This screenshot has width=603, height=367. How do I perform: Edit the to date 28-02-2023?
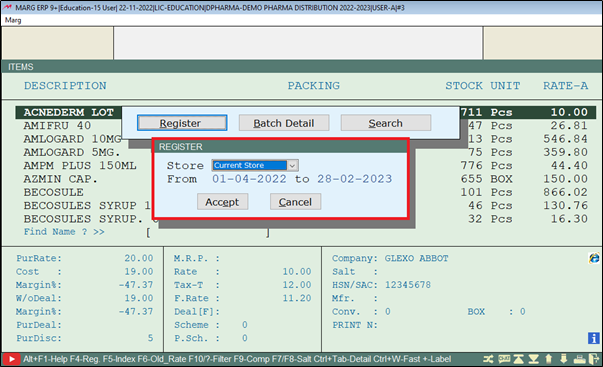coord(355,179)
